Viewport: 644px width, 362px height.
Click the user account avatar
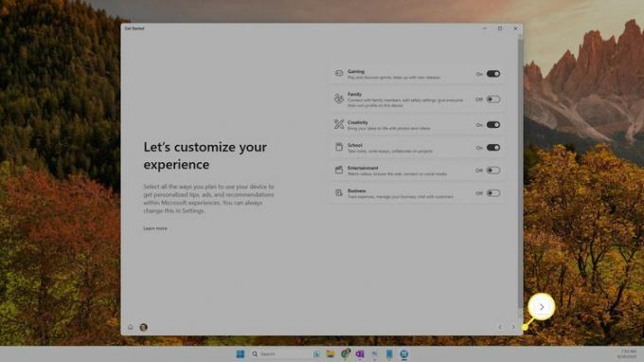coord(143,328)
